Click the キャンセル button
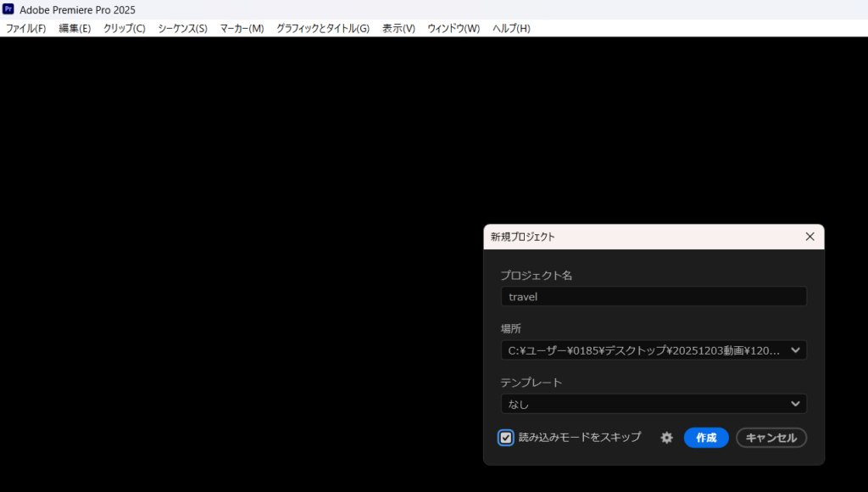The image size is (868, 492). [x=771, y=438]
